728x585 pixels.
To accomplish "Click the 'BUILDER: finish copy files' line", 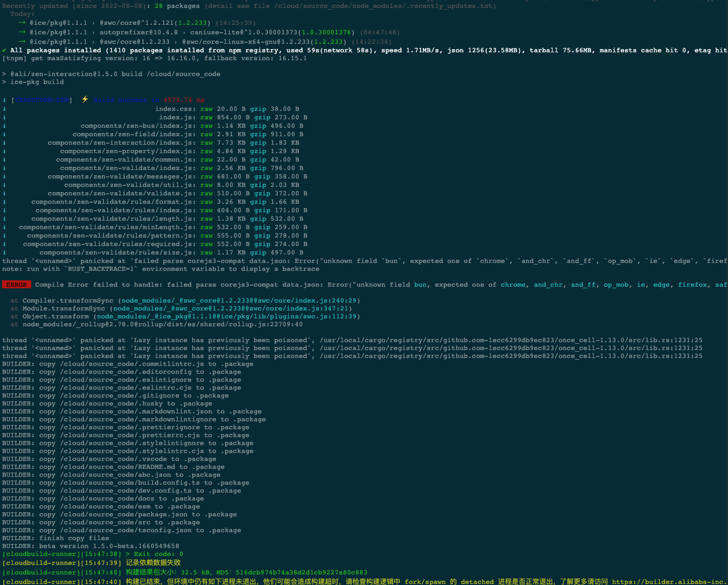I will point(55,538).
